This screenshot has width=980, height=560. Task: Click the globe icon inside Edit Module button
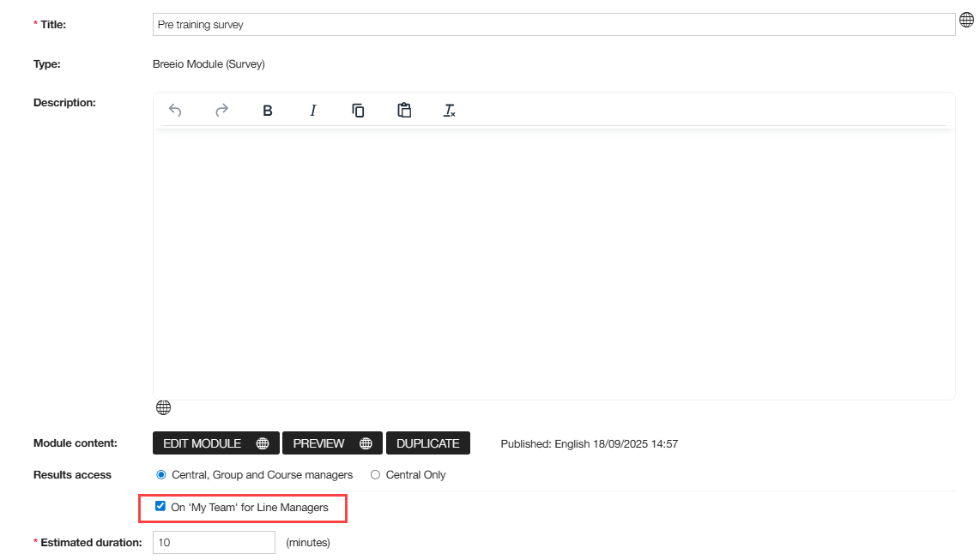(263, 443)
